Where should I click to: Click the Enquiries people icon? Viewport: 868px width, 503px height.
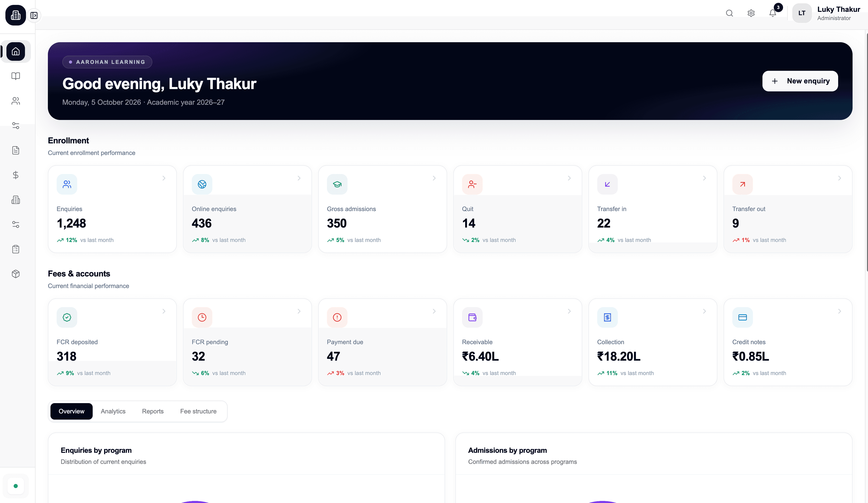(x=67, y=184)
